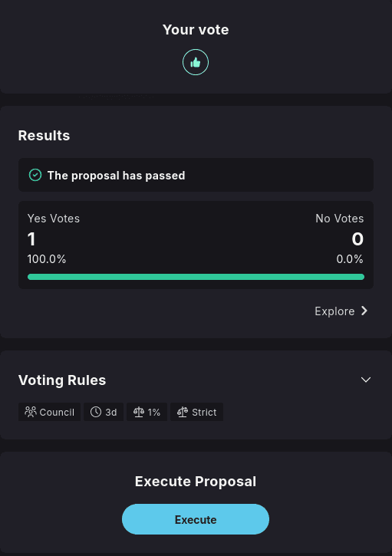Expand the Voting Rules section chevron
Image resolution: width=392 pixels, height=556 pixels.
point(366,380)
